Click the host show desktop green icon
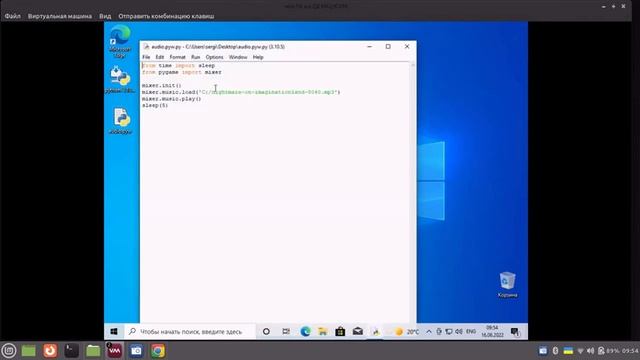Viewport: 640px width, 360px height. 29,351
